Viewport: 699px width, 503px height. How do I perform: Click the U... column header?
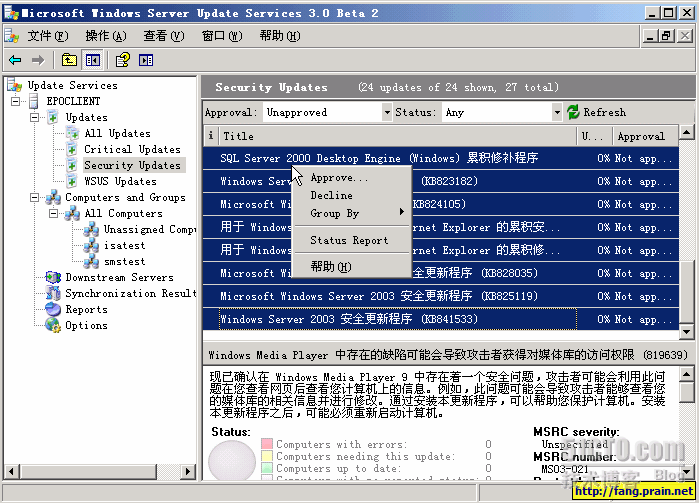[x=595, y=136]
